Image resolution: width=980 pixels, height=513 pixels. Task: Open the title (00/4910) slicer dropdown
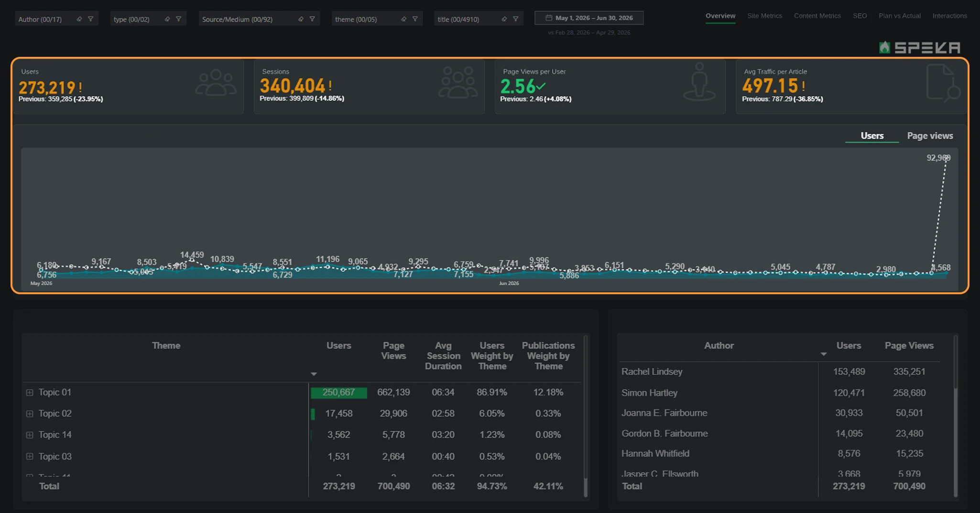point(479,19)
